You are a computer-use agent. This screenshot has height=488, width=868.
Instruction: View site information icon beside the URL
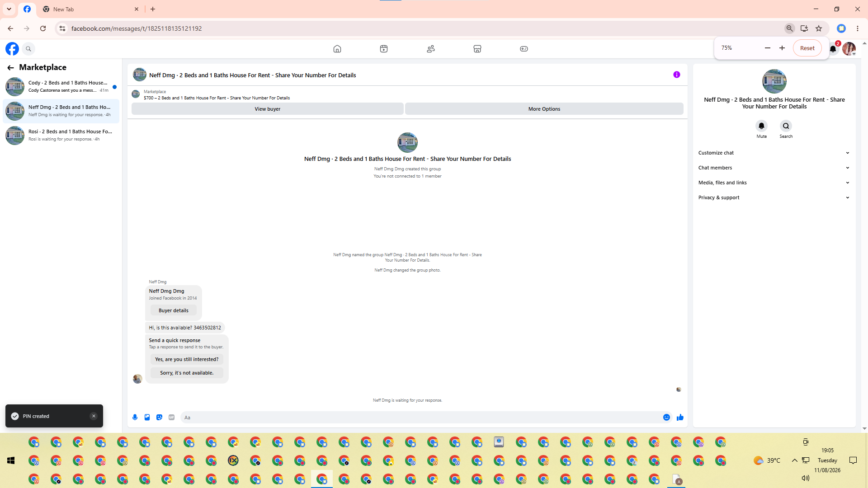62,28
